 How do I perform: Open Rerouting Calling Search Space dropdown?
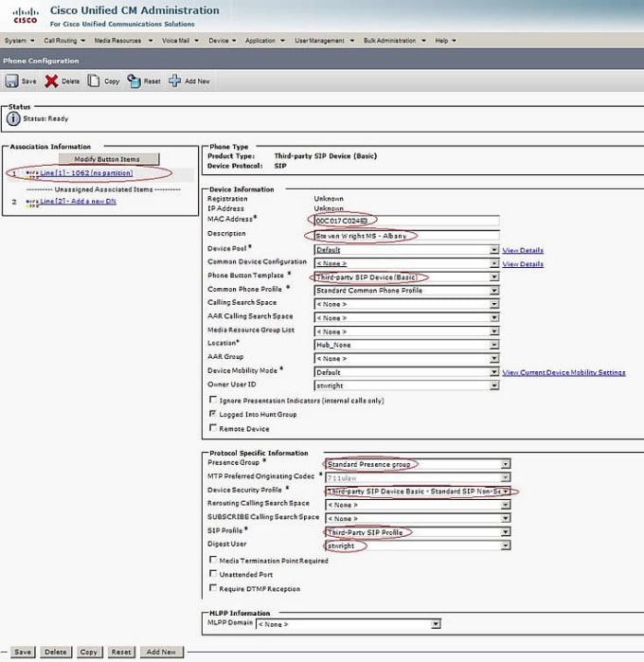click(418, 505)
